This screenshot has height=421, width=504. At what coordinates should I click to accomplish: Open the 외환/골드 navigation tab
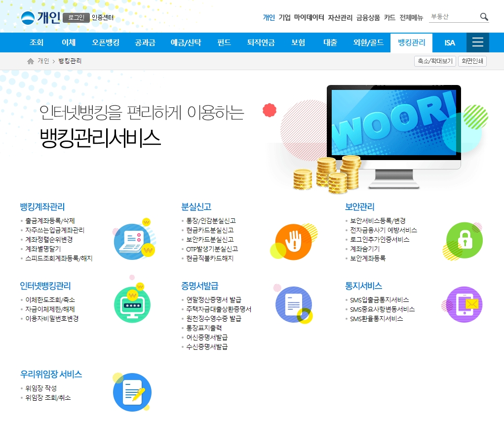(368, 42)
